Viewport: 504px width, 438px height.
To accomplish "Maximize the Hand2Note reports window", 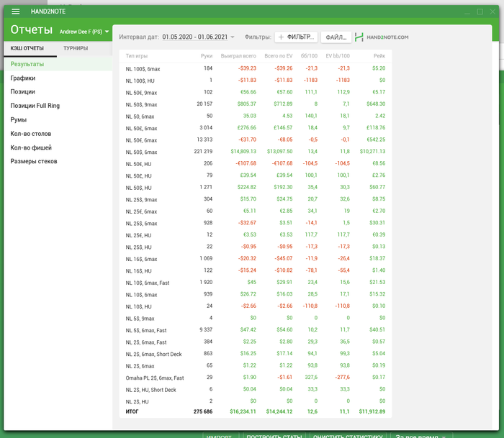I will pos(480,12).
